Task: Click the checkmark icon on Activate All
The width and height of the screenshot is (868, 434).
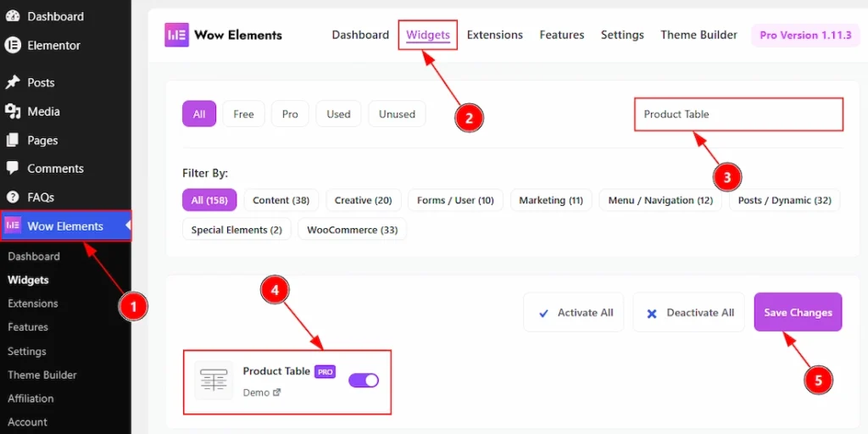Action: (543, 314)
